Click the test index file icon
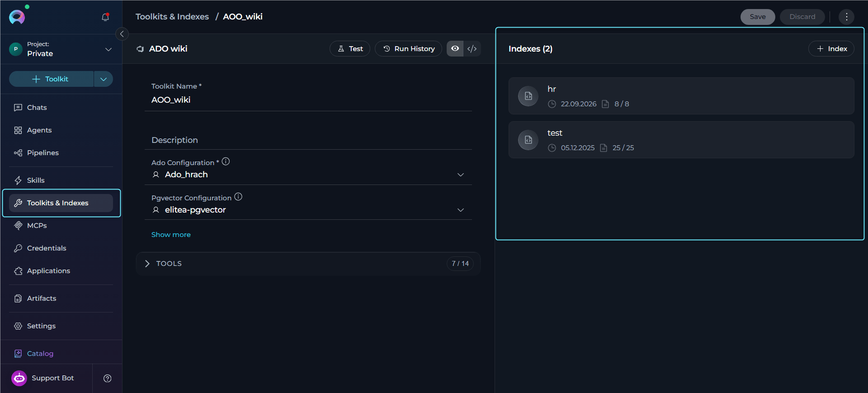868x393 pixels. point(528,140)
